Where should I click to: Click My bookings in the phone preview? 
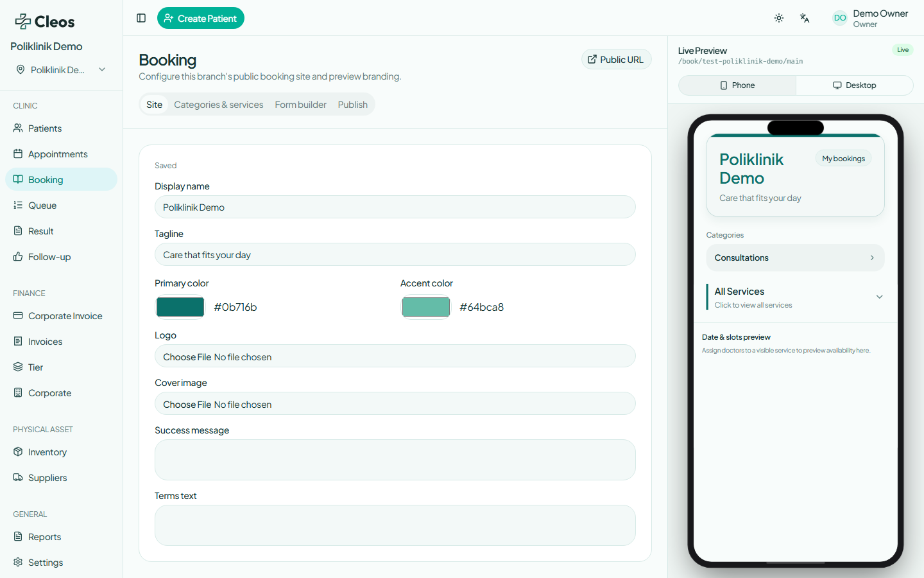click(844, 159)
